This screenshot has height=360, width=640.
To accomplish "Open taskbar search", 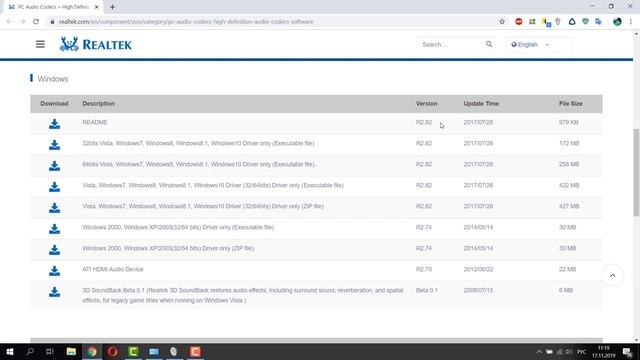I will 30,351.
